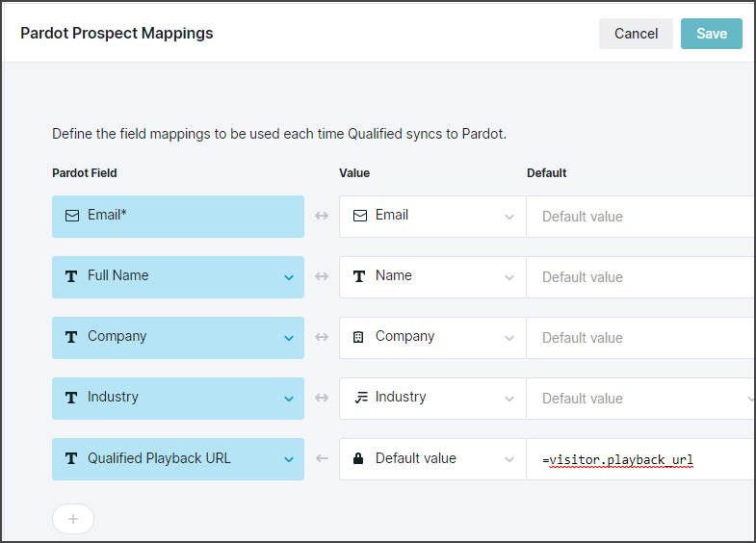Click the Pardot Prospect Mappings title
The height and width of the screenshot is (543, 756).
[x=117, y=34]
